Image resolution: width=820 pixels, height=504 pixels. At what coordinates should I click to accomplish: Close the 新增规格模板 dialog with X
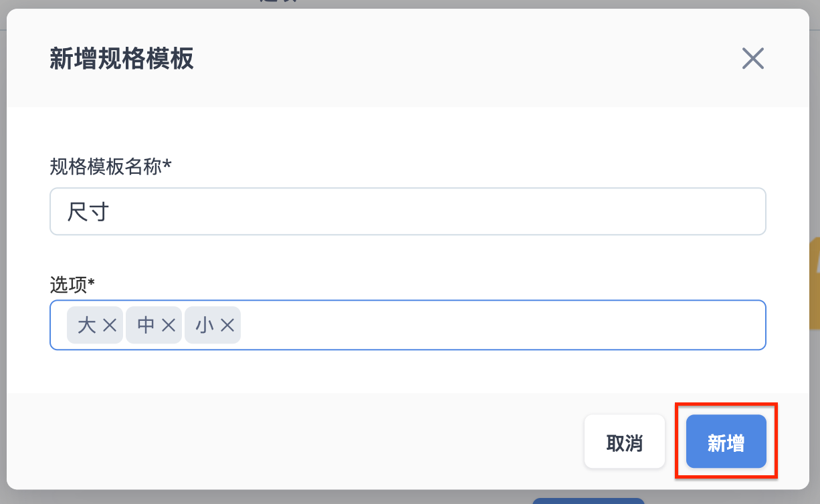pyautogui.click(x=752, y=59)
